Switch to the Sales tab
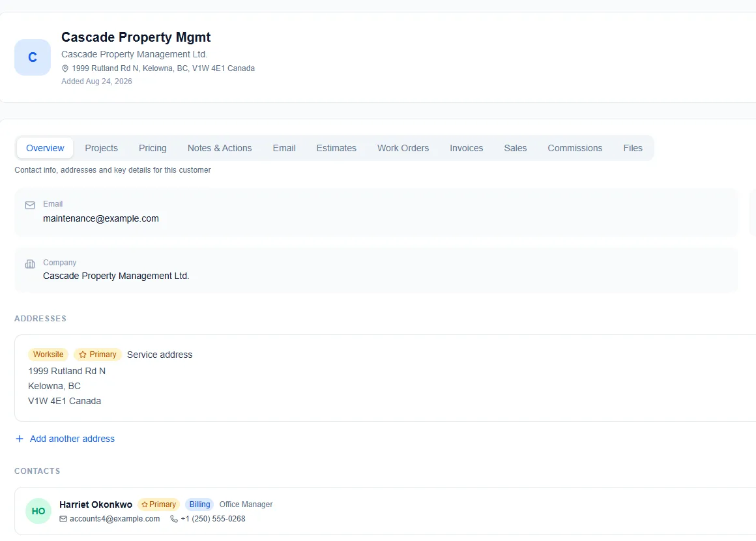 [516, 148]
